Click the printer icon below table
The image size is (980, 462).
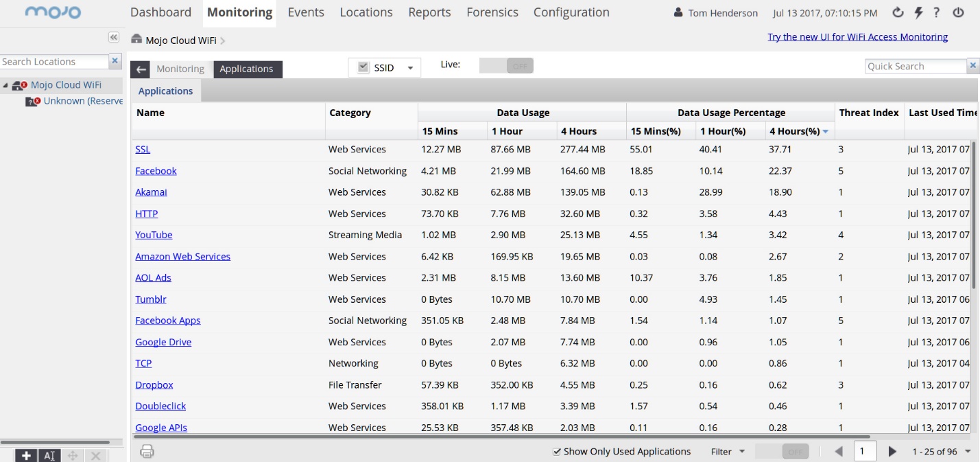pyautogui.click(x=147, y=451)
